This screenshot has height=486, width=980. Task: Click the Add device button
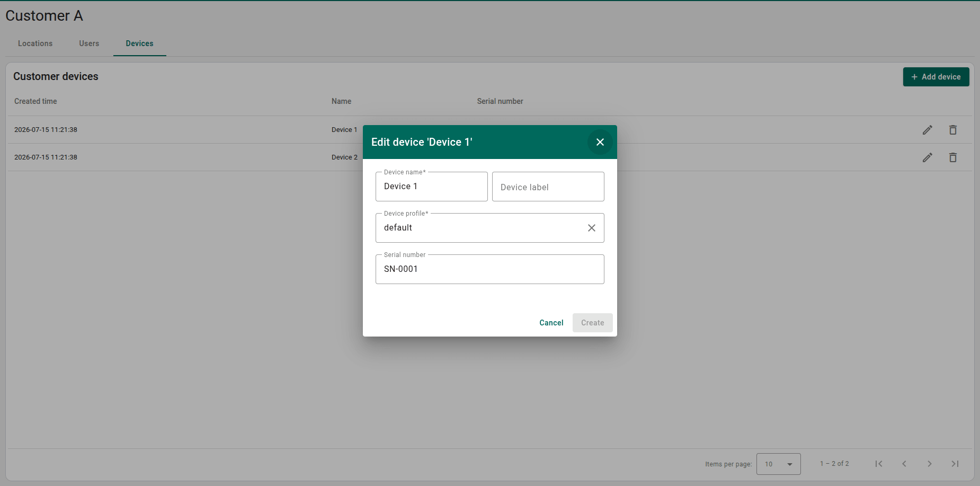click(936, 77)
